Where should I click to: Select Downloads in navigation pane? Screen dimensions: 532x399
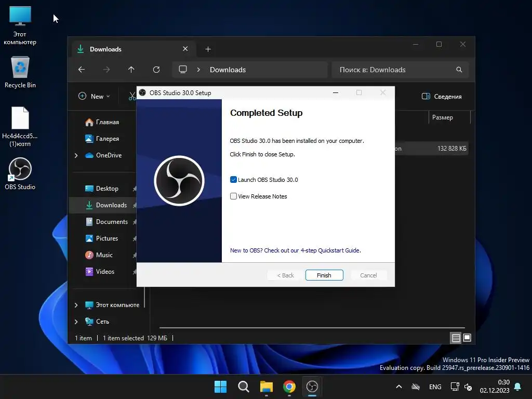tap(103, 205)
